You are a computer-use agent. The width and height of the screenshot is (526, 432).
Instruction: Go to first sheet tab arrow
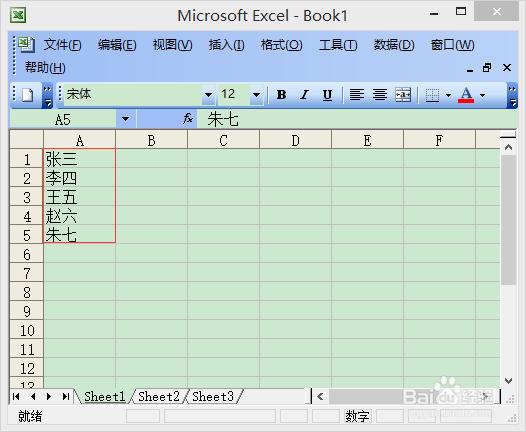pos(16,396)
